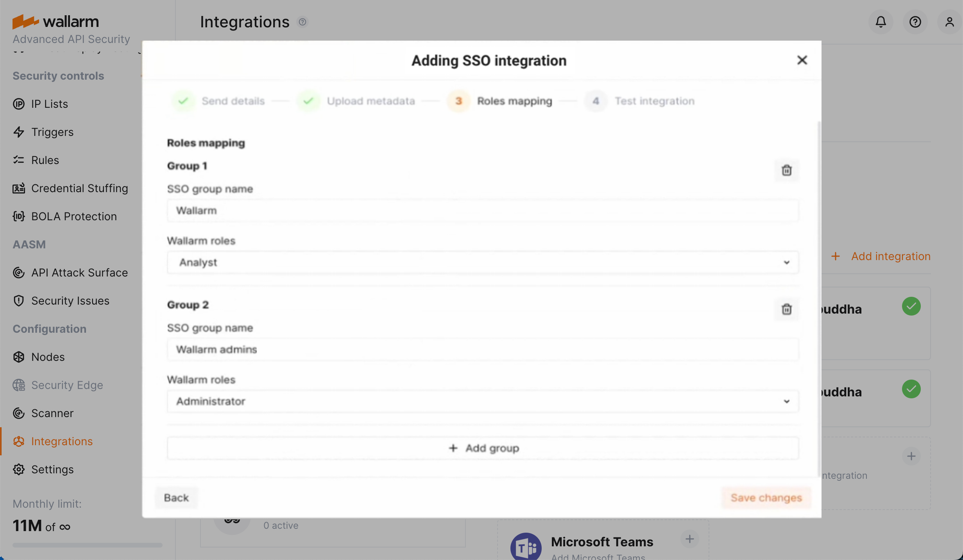Open the Analyst roles dropdown
The width and height of the screenshot is (963, 560).
click(787, 262)
